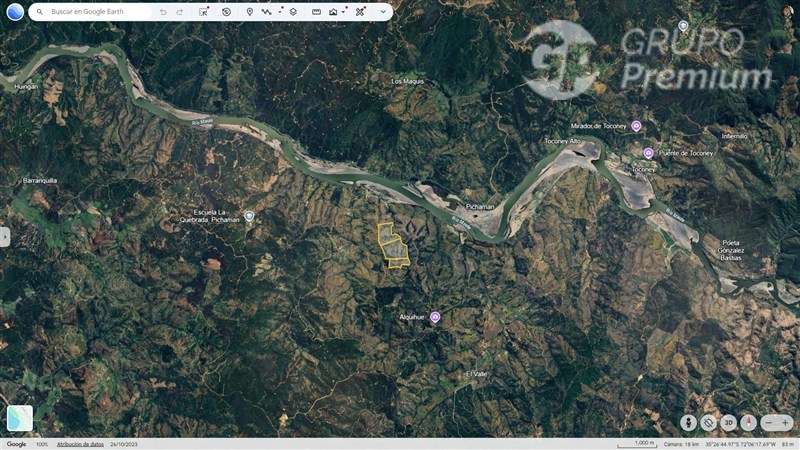Click the Infiernillo place label
The width and height of the screenshot is (800, 450).
pos(734,136)
